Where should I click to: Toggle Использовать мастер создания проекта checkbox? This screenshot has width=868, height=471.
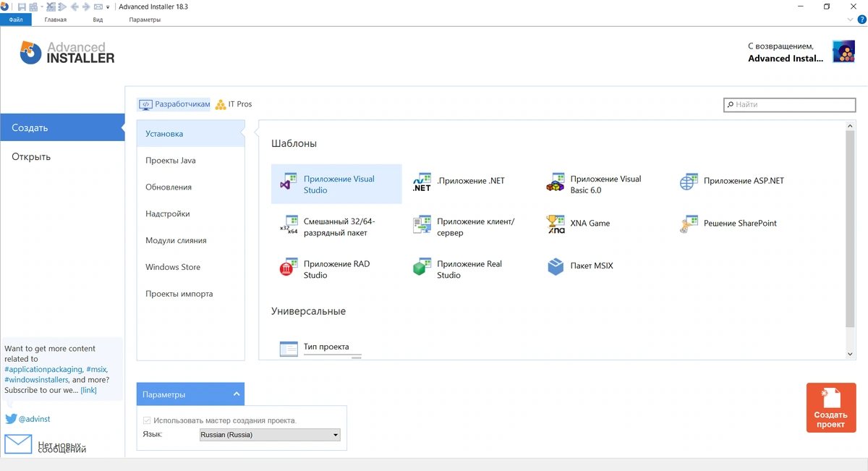point(148,420)
